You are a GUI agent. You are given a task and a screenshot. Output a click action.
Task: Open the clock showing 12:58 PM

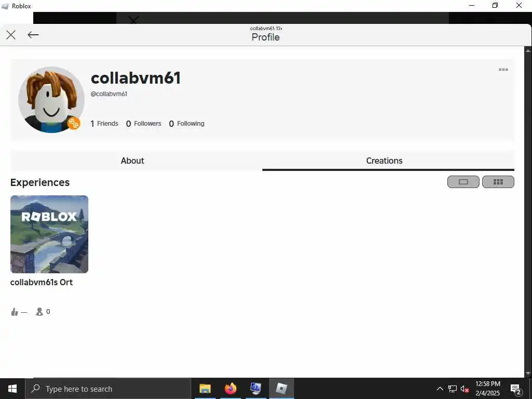[x=487, y=389]
